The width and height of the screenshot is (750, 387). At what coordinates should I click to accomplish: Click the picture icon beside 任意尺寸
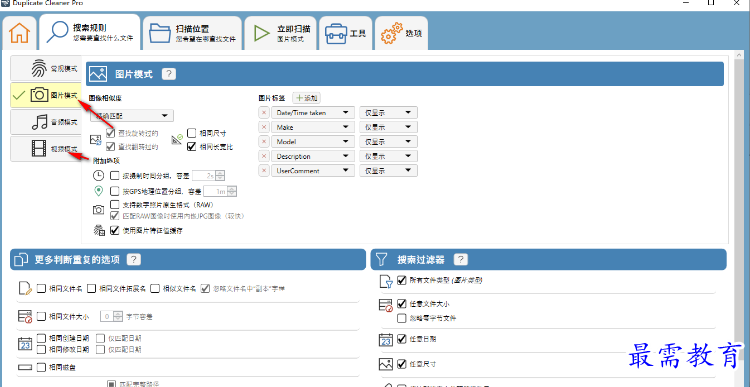tap(386, 364)
